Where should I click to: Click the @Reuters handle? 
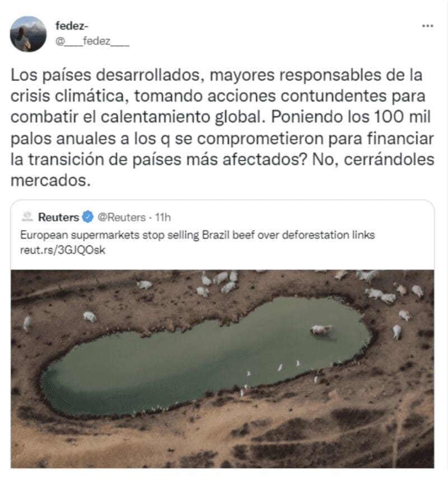(122, 217)
